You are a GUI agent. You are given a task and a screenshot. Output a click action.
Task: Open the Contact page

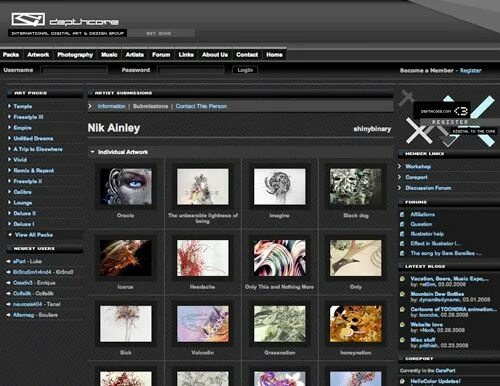tap(247, 55)
